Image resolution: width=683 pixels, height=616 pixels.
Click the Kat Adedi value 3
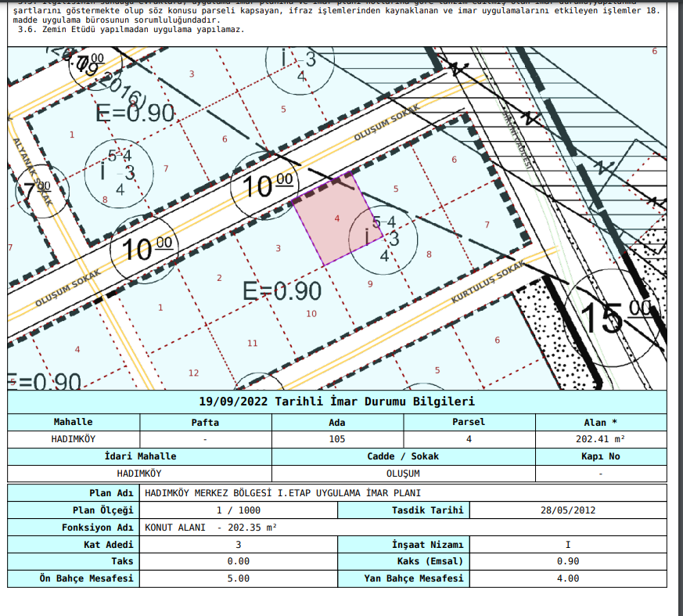239,544
